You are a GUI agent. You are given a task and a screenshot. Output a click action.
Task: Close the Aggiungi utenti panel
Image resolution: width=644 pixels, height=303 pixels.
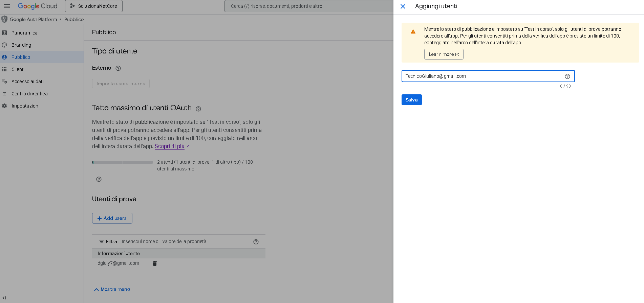403,6
